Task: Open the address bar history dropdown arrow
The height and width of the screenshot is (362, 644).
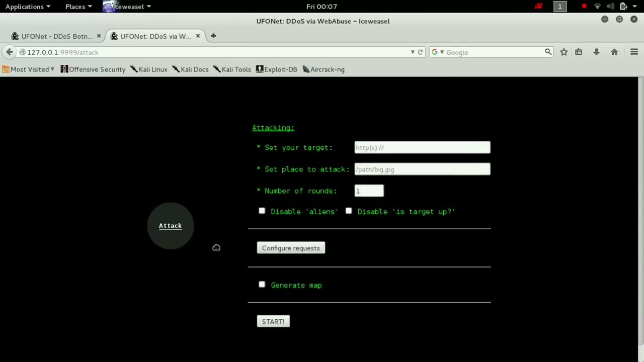Action: coord(413,52)
